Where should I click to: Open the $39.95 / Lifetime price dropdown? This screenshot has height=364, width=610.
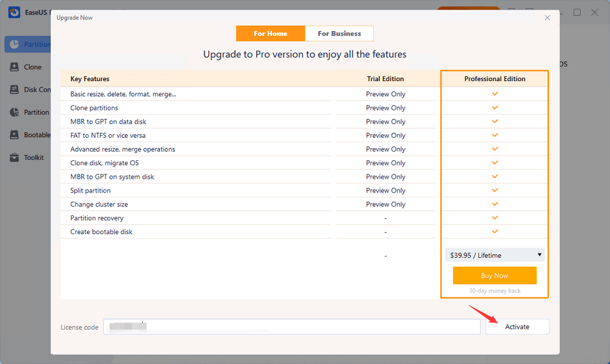[495, 255]
